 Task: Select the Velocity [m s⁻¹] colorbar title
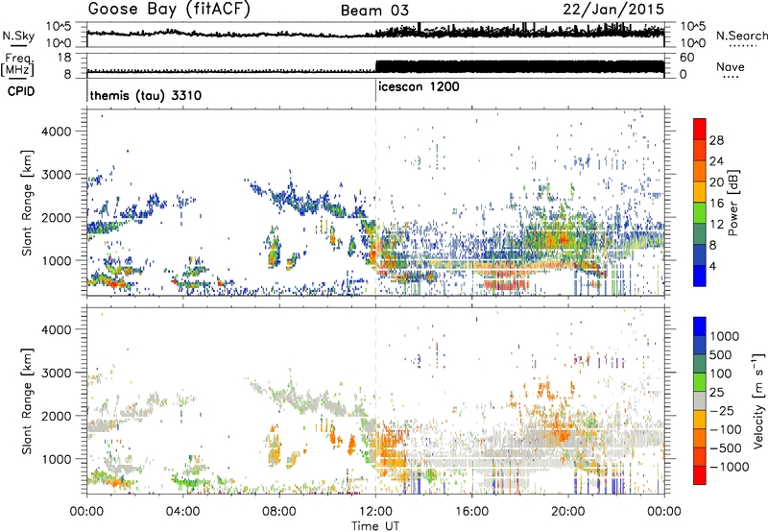[758, 400]
